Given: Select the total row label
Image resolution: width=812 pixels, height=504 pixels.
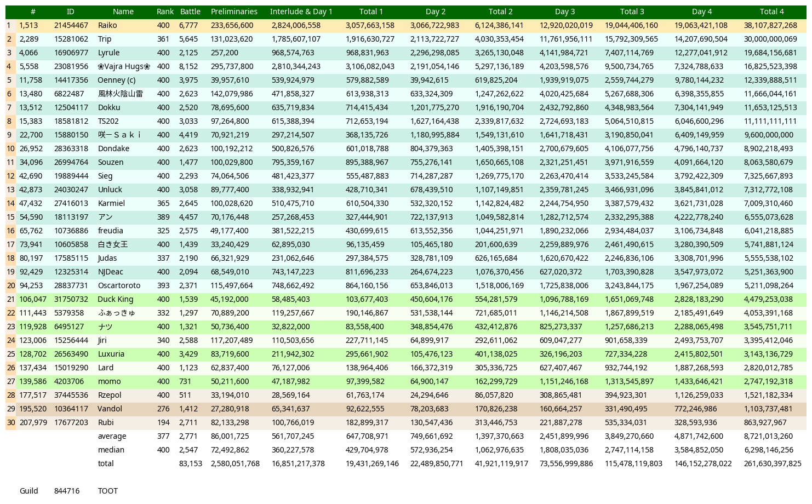Looking at the screenshot, I should 106,463.
